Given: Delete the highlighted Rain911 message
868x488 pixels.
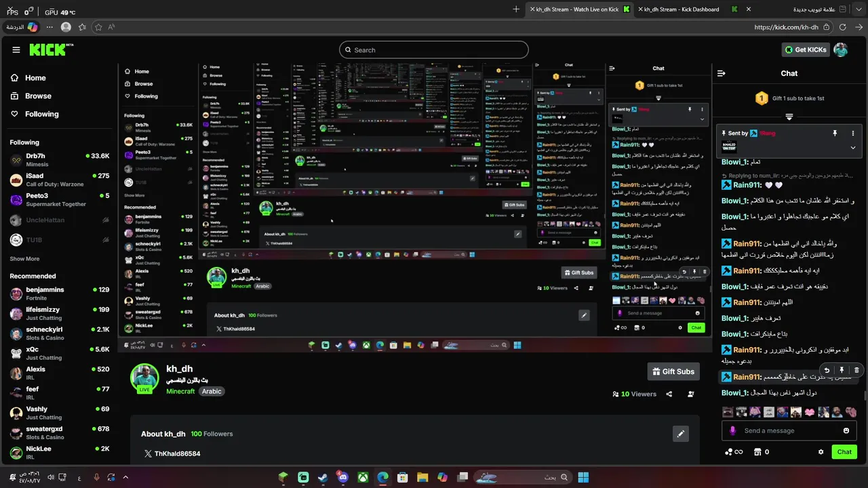Looking at the screenshot, I should point(856,370).
